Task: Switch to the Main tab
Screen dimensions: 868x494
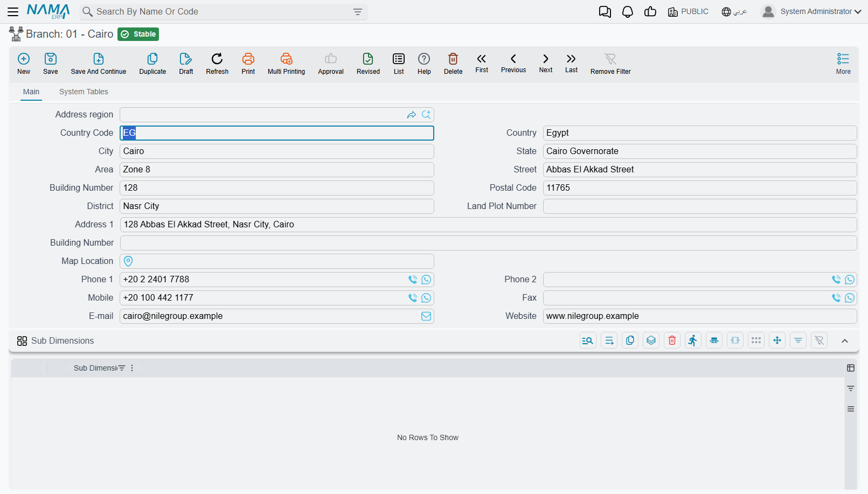Action: pos(31,92)
